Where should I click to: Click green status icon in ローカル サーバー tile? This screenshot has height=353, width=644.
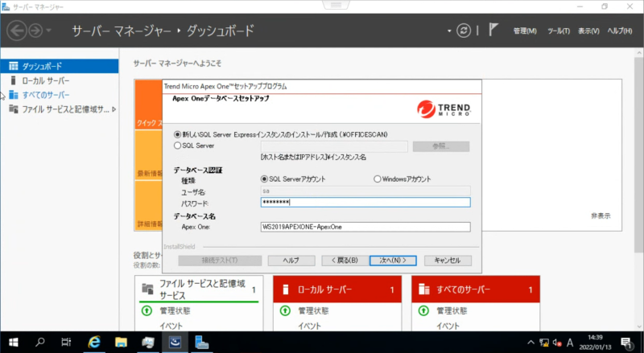(x=285, y=310)
